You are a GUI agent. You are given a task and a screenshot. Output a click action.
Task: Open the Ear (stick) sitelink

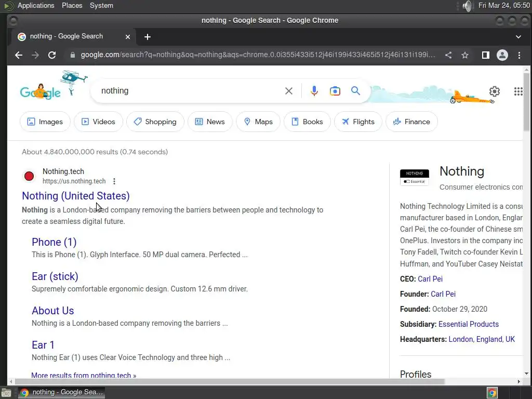tap(55, 276)
